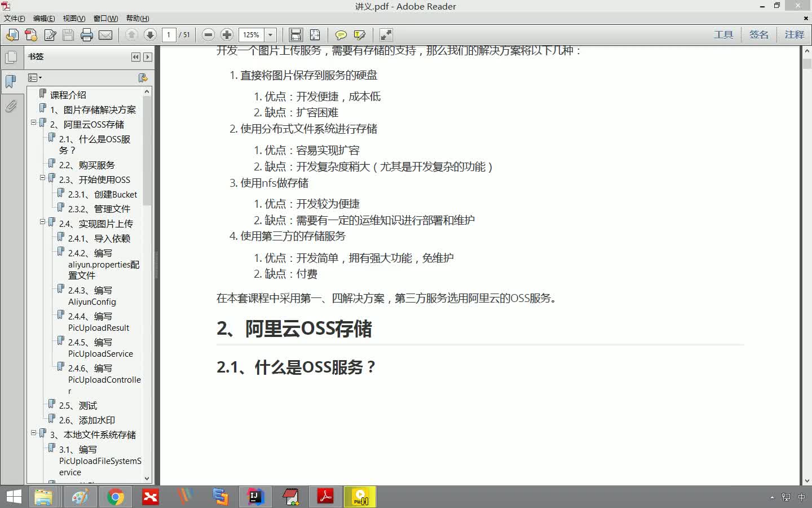The width and height of the screenshot is (812, 508).
Task: Open the 签名 sign pane
Action: pos(759,35)
